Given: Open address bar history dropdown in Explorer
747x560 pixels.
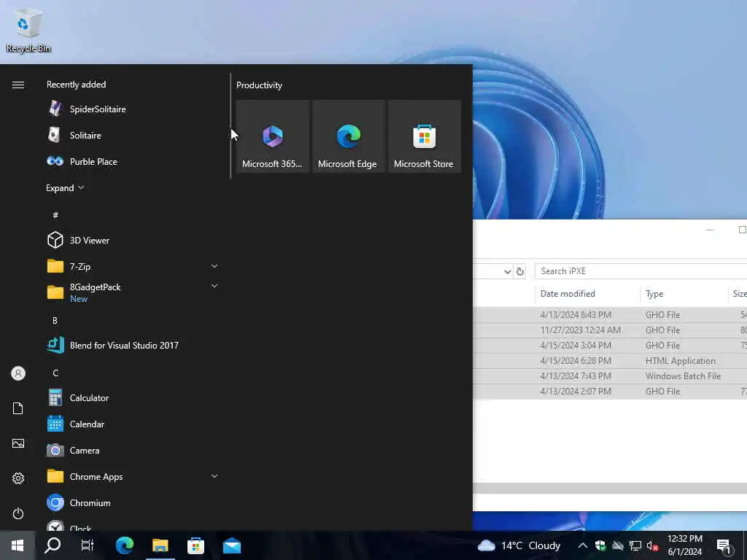Looking at the screenshot, I should coord(508,271).
